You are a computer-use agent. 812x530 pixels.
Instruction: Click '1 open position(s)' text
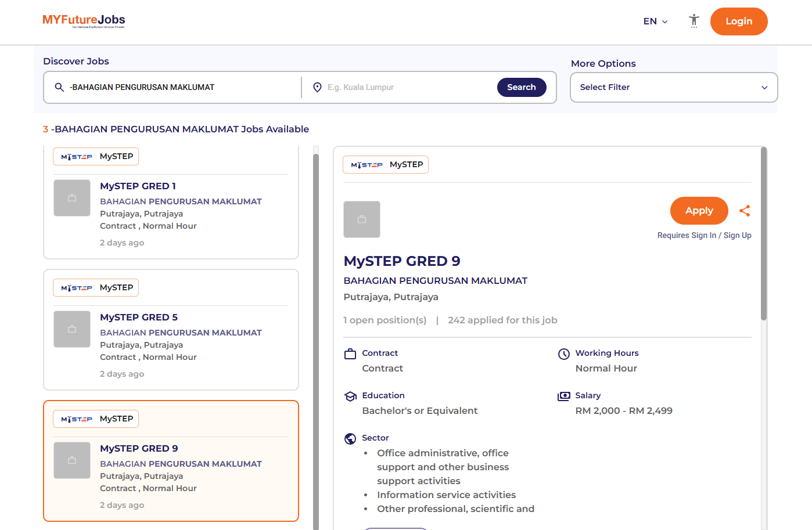[385, 320]
